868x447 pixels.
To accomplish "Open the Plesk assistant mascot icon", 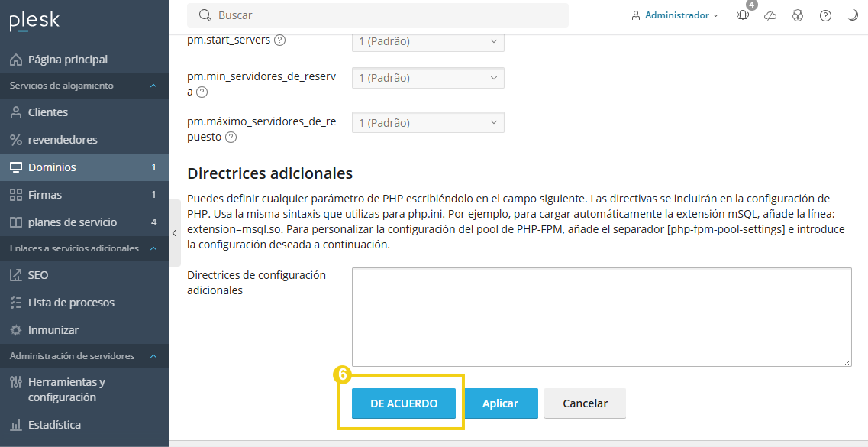I will point(798,15).
